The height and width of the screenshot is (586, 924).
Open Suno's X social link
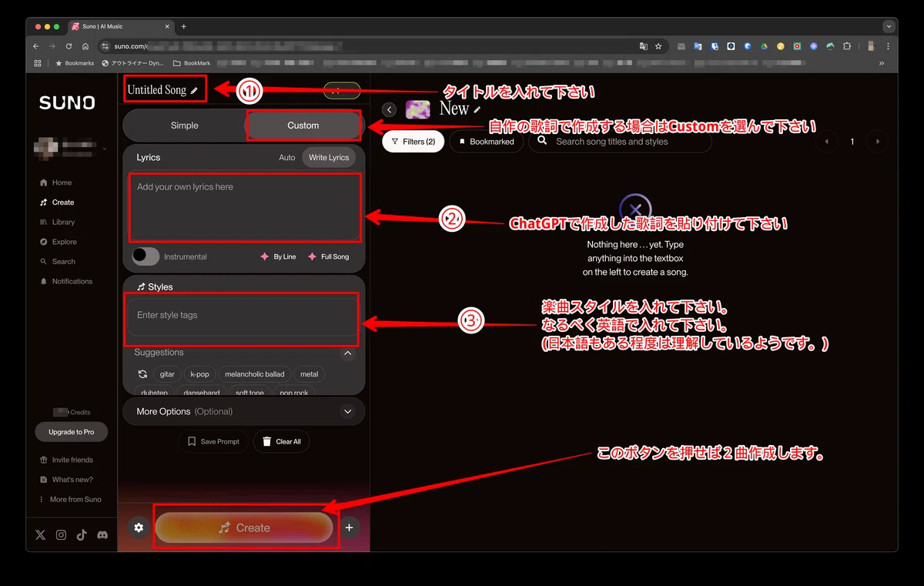click(41, 534)
